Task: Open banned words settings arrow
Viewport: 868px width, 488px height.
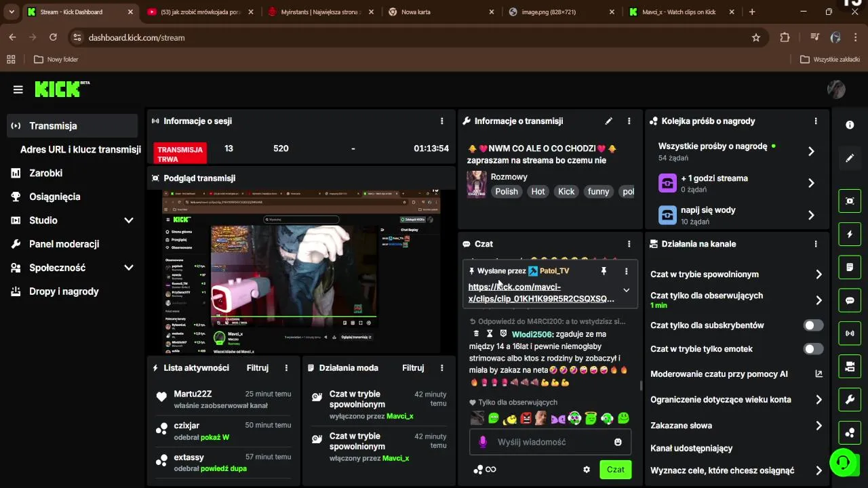Action: 818,426
